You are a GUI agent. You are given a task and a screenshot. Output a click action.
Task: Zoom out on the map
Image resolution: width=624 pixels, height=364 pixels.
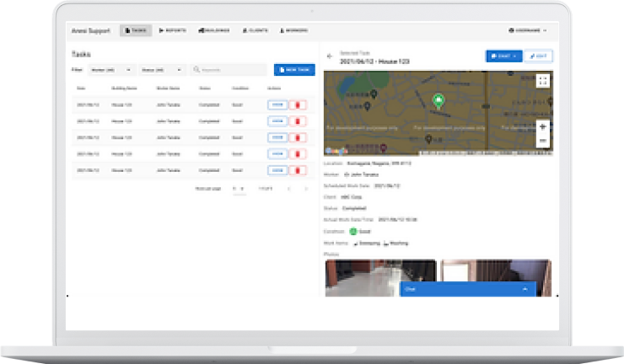pyautogui.click(x=542, y=140)
